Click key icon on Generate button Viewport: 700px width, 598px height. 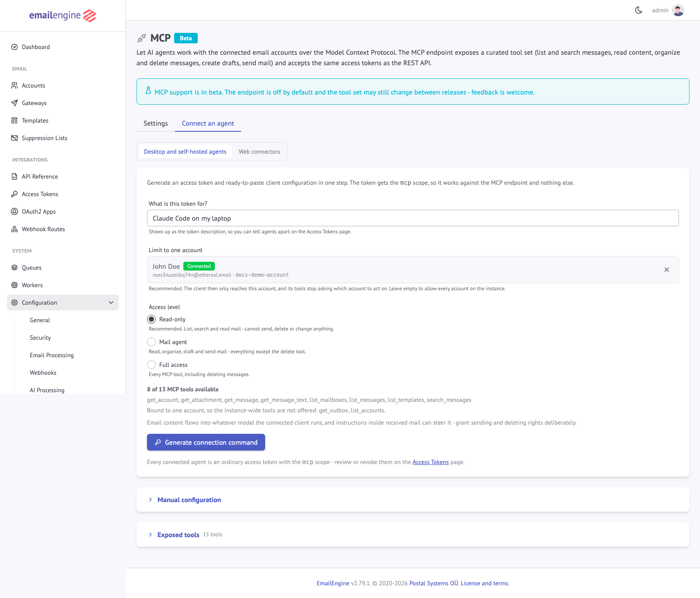pos(158,442)
